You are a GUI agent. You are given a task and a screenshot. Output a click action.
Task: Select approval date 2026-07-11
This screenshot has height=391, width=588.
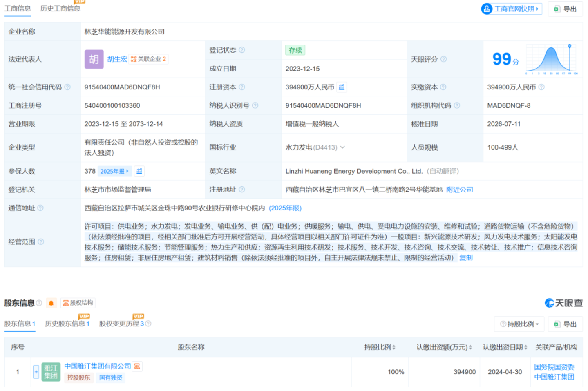tap(504, 124)
